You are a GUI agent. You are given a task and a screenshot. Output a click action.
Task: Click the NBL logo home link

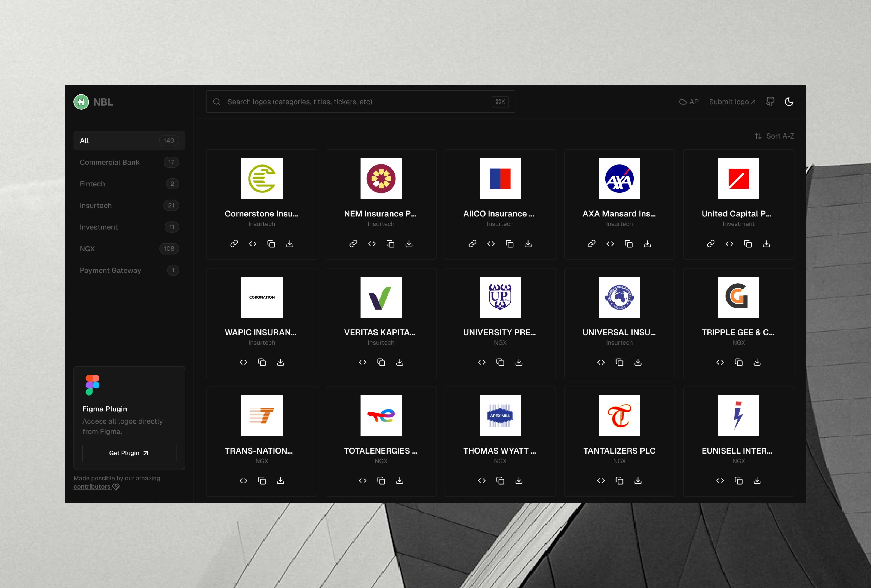pos(93,102)
